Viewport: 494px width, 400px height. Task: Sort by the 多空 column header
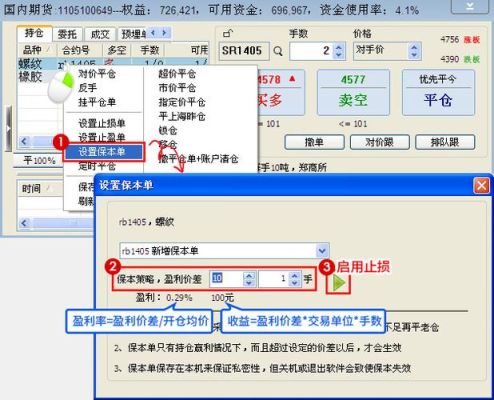click(117, 50)
